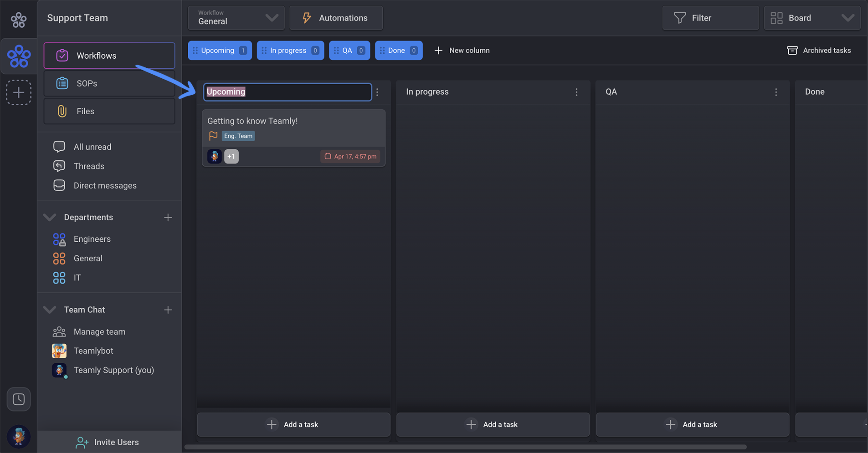Click the QA column title
868x453 pixels.
point(611,92)
